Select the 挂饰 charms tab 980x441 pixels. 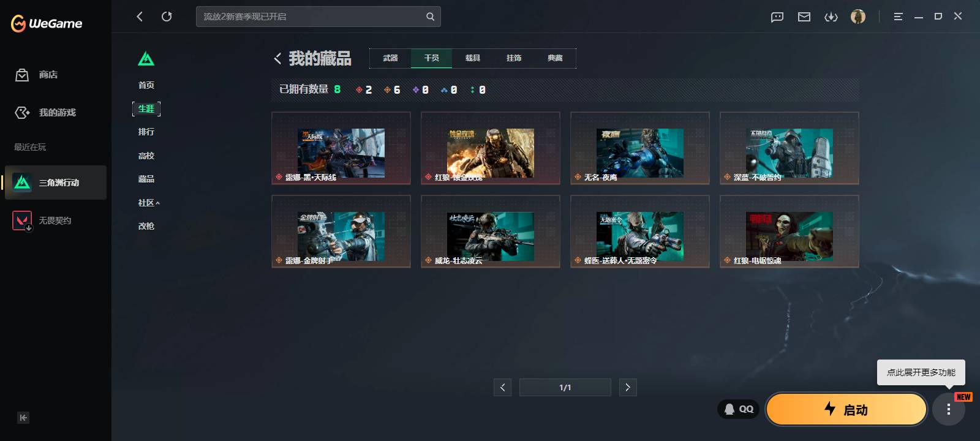click(514, 58)
